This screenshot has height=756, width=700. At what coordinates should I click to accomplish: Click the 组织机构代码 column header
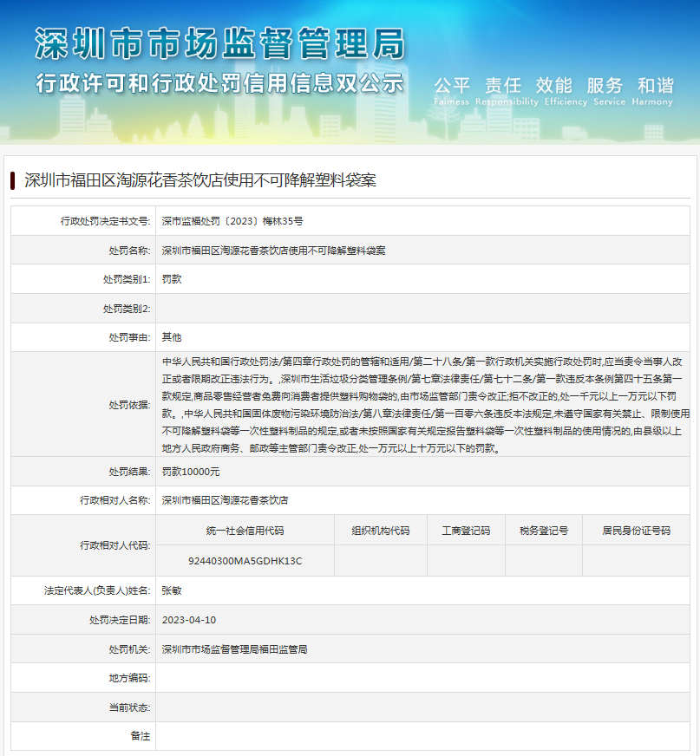point(381,531)
